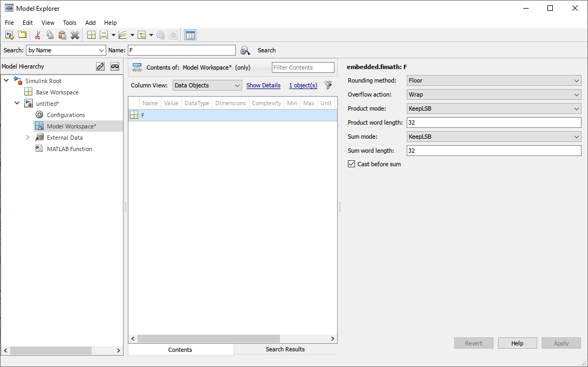The height and width of the screenshot is (367, 588).
Task: Toggle the column layout view button in toolbar
Action: (x=190, y=35)
